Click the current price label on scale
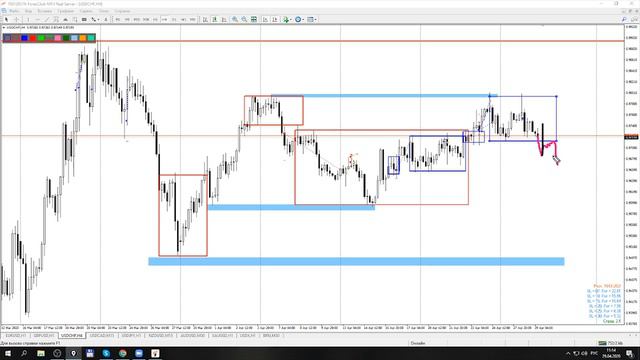The width and height of the screenshot is (640, 360). coord(631,137)
